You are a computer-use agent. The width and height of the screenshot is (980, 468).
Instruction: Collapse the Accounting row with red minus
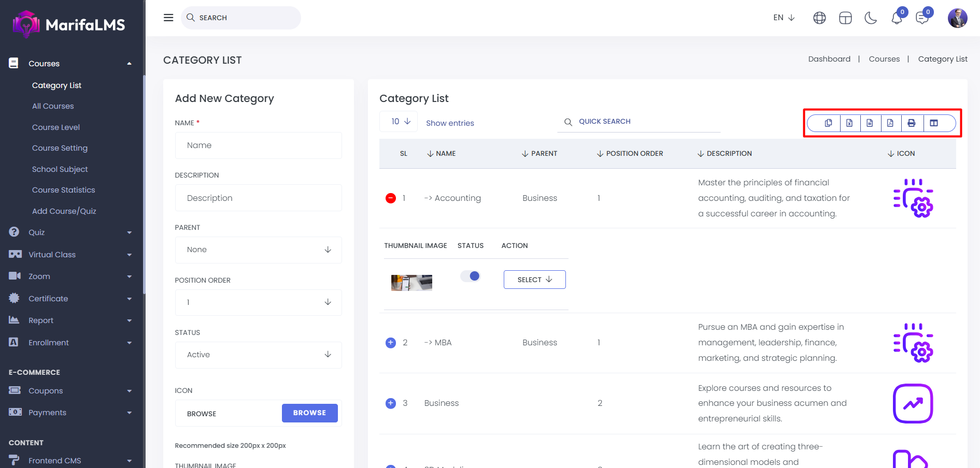[x=391, y=198]
